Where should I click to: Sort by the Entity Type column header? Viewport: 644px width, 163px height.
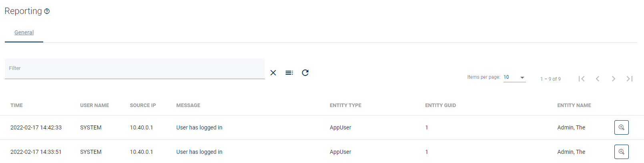pos(345,105)
